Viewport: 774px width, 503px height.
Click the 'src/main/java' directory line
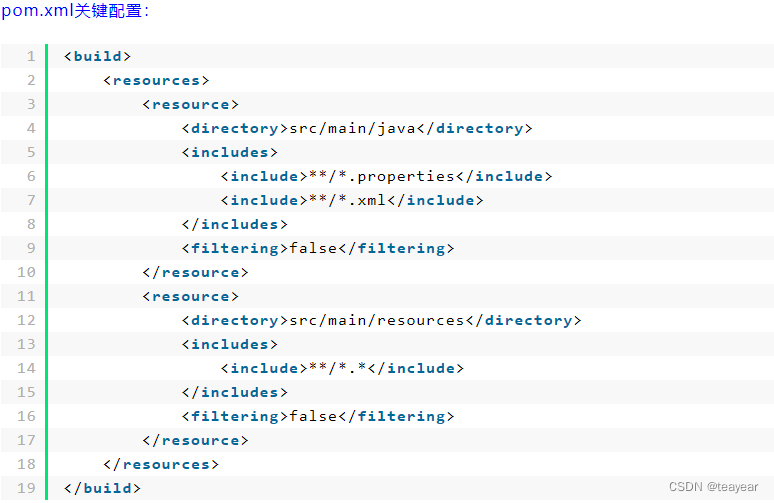tap(357, 128)
